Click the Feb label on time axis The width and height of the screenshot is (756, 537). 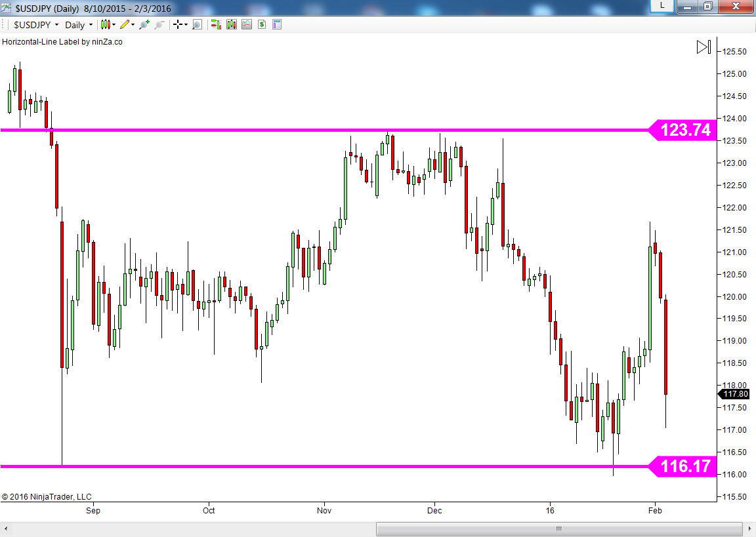655,511
